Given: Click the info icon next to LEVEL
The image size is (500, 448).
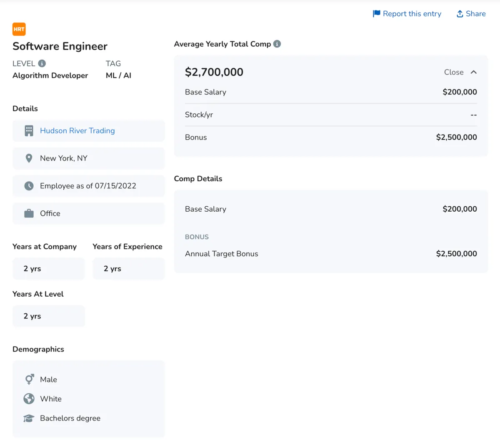Looking at the screenshot, I should (x=42, y=63).
